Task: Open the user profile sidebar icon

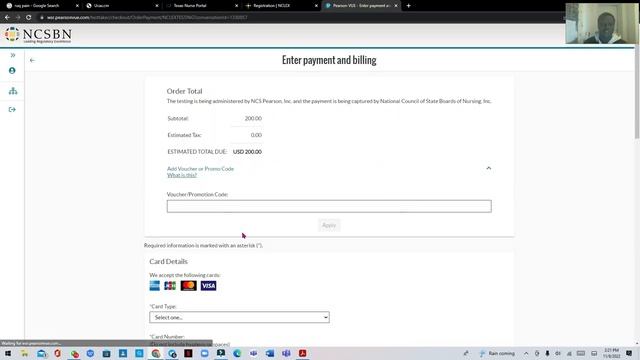Action: coord(12,71)
